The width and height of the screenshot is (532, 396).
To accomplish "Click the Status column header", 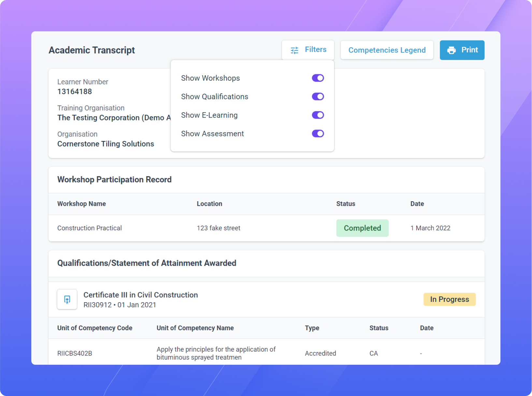I will click(x=346, y=204).
